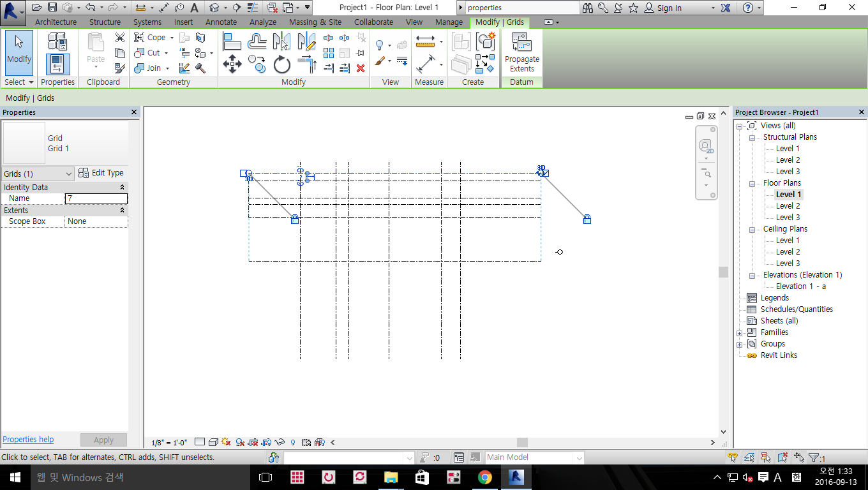Activate the Rotate tool
The image size is (868, 490).
click(x=281, y=64)
